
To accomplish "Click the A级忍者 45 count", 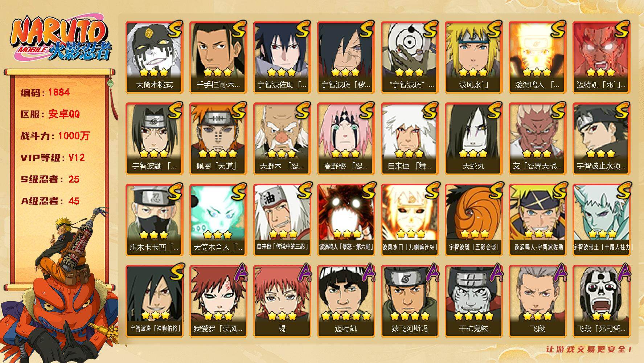I will pyautogui.click(x=50, y=201).
